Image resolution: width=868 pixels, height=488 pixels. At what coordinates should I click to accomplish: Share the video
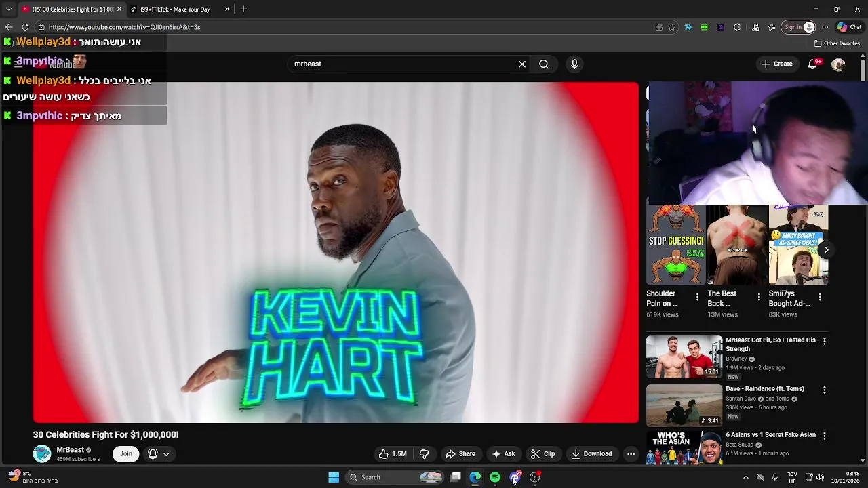(460, 454)
